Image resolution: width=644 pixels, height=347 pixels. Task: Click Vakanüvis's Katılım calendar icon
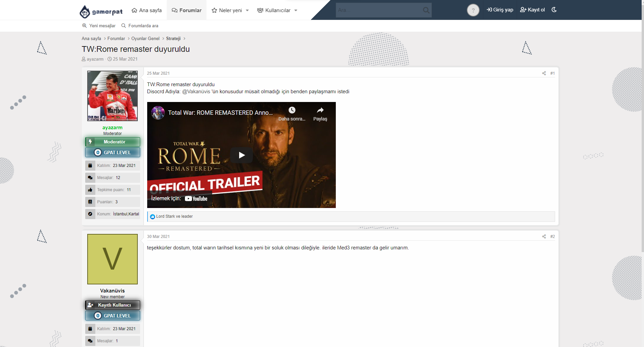[x=90, y=329]
